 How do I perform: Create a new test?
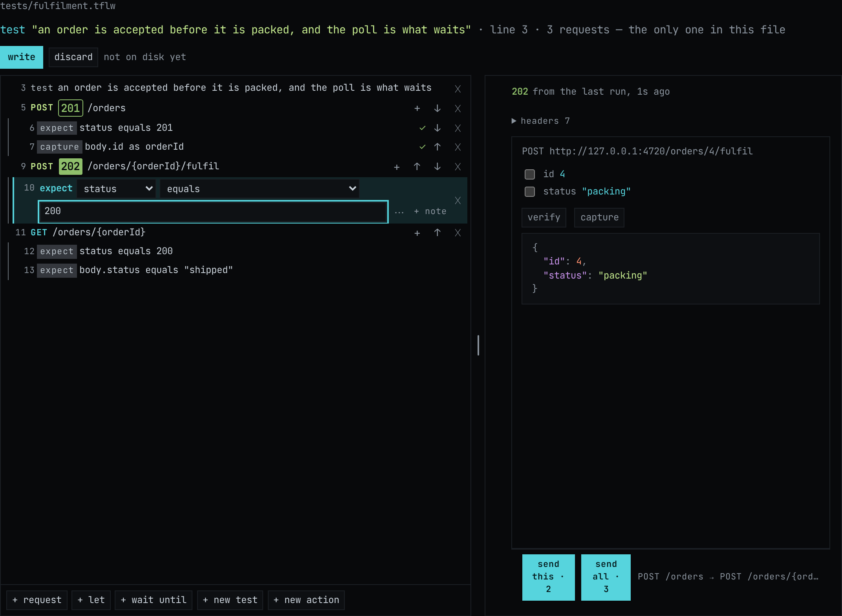pyautogui.click(x=230, y=600)
